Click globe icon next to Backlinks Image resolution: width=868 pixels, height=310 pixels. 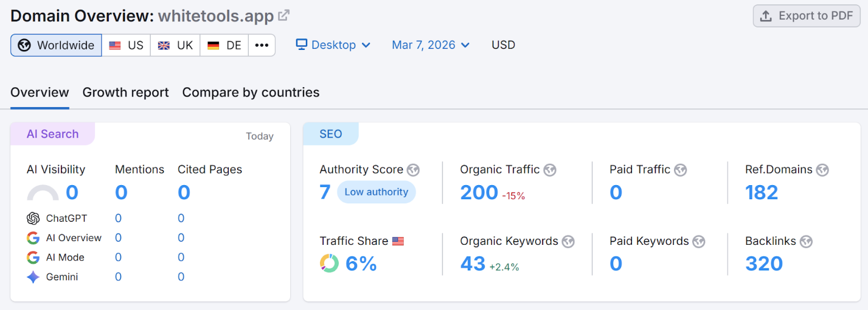[806, 242]
